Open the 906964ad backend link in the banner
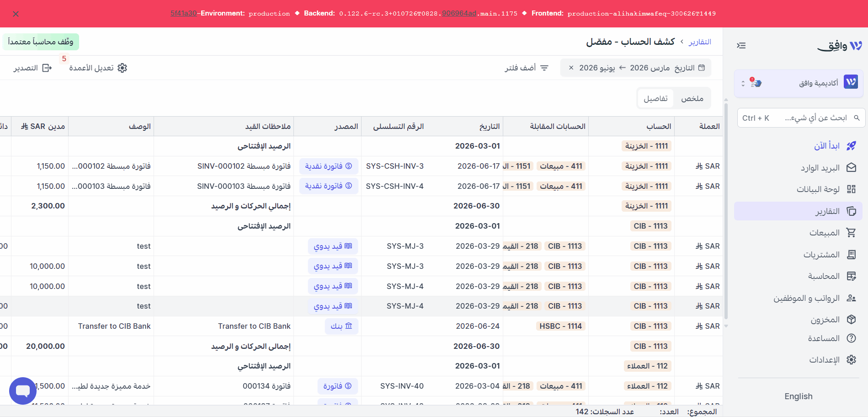Viewport: 868px width, 417px height. coord(459,13)
